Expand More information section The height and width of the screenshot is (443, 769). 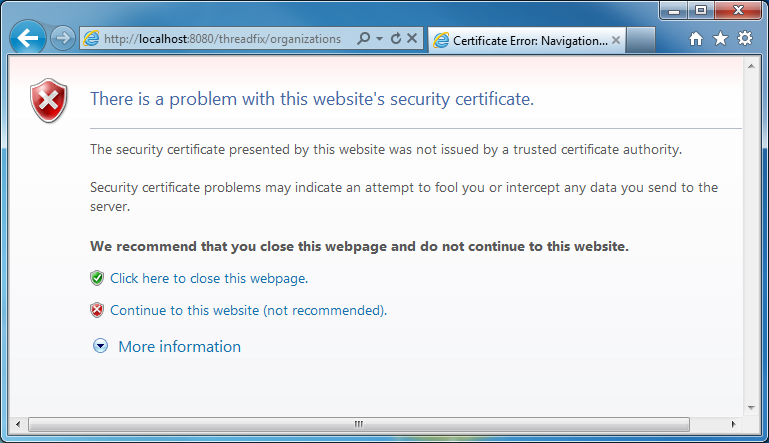[x=101, y=346]
